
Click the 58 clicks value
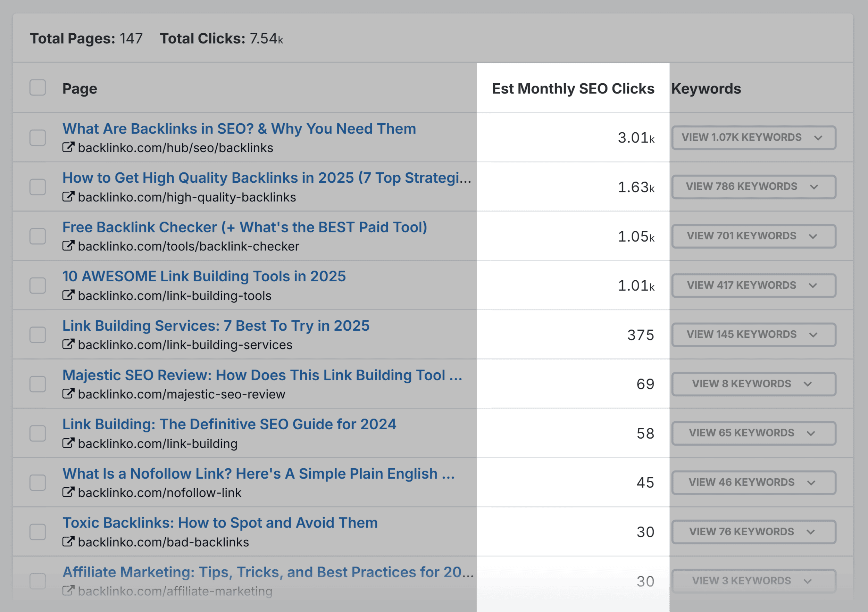click(645, 433)
